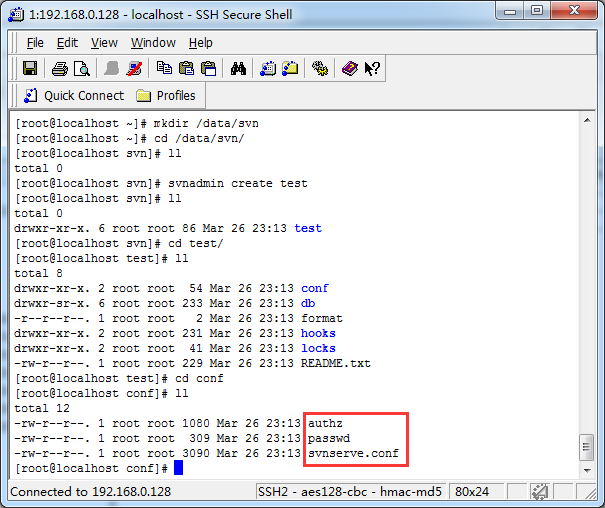Click the Paste icon
Viewport: 605px width, 508px height.
[186, 69]
